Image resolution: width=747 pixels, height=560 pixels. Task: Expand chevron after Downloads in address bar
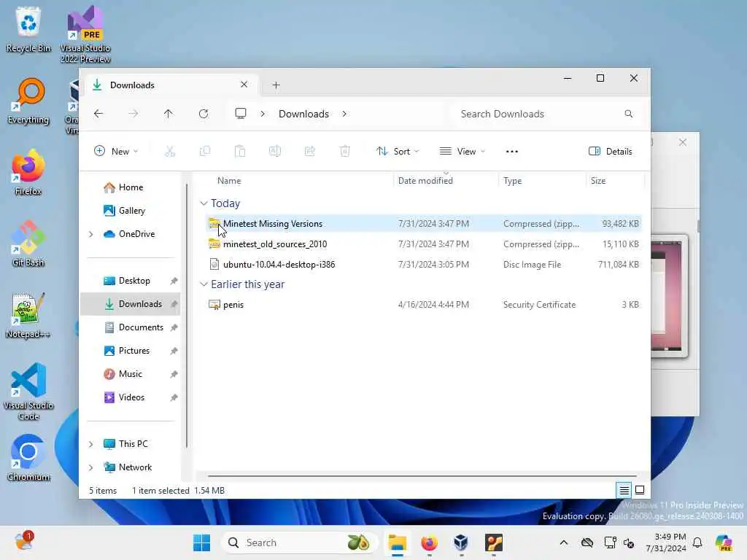point(344,114)
